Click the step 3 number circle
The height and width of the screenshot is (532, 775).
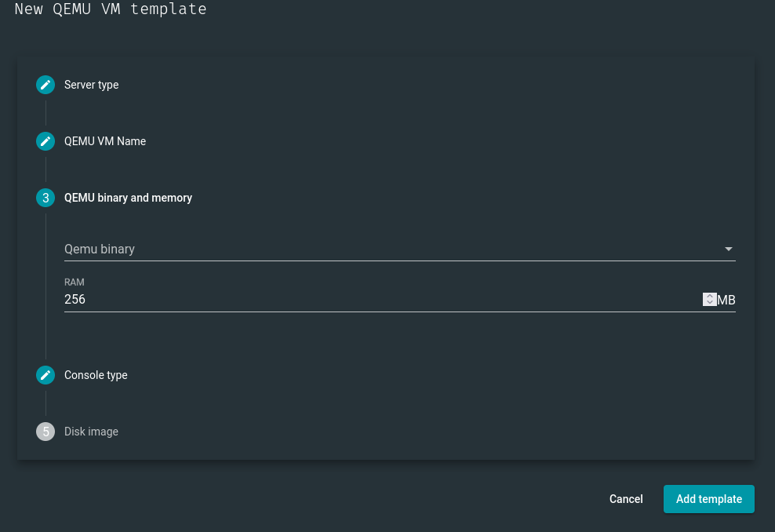45,198
